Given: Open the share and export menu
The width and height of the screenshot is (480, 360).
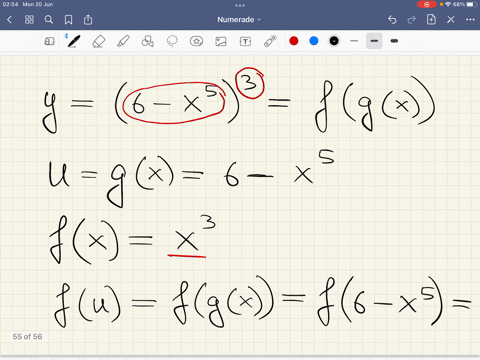Looking at the screenshot, I should pyautogui.click(x=88, y=20).
